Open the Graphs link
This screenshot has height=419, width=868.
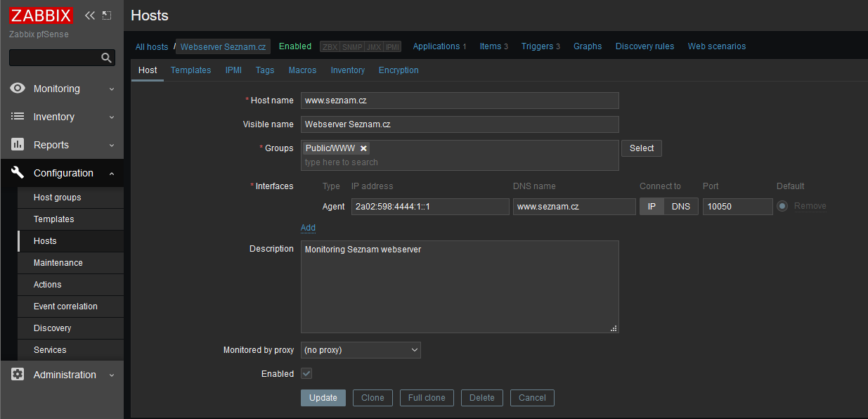tap(588, 46)
